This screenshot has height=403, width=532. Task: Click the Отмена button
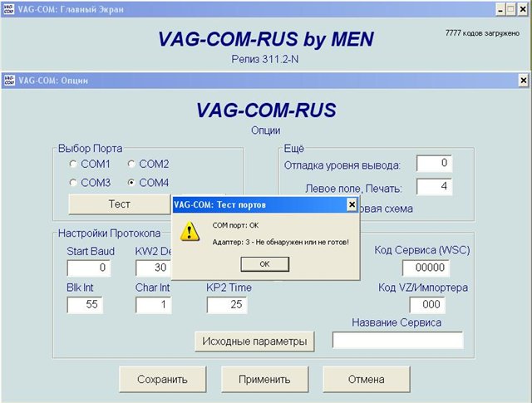click(367, 379)
